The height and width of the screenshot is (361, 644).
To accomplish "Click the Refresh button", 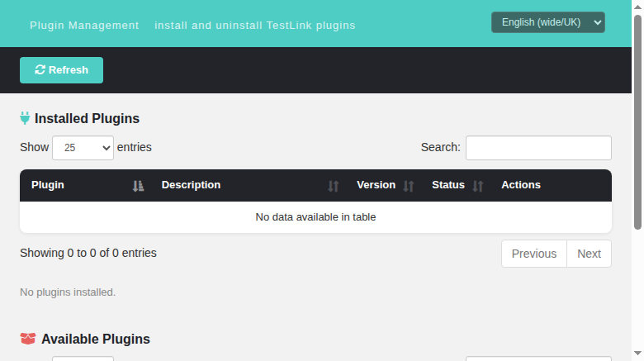I will [61, 70].
